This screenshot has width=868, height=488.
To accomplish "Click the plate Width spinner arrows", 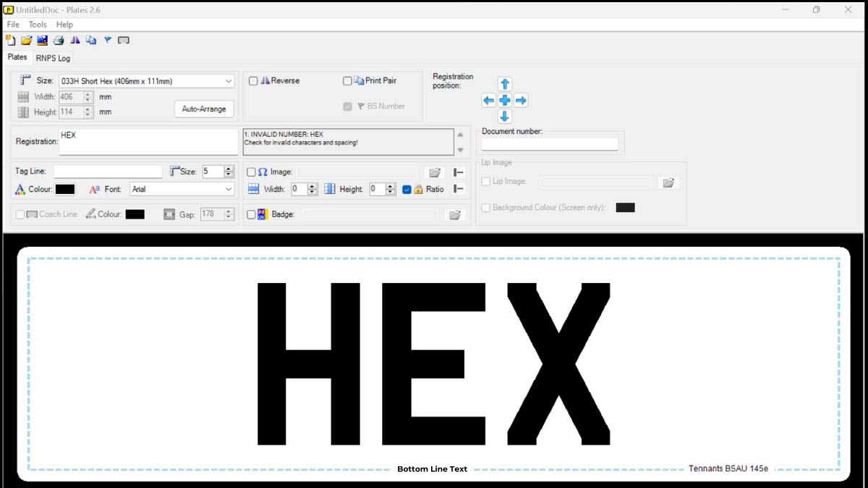I will [88, 96].
